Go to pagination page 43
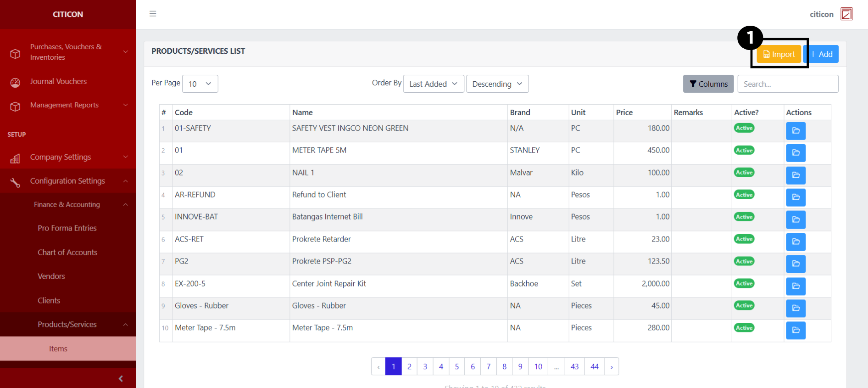This screenshot has height=388, width=868. point(574,366)
